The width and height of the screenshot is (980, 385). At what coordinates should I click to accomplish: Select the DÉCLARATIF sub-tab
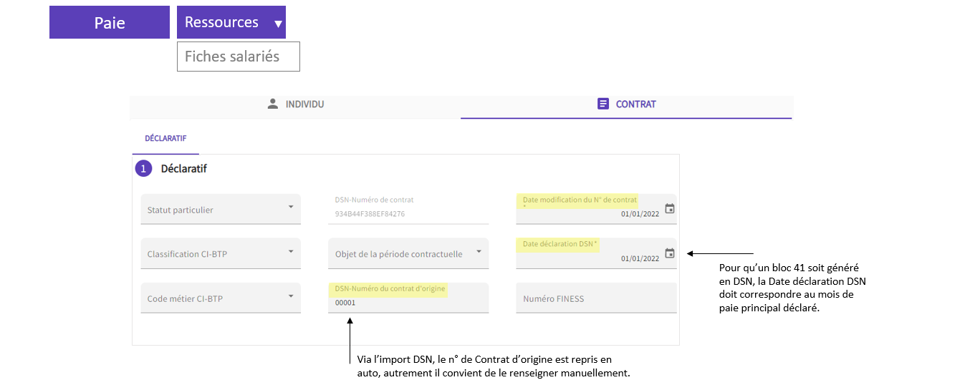coord(165,139)
